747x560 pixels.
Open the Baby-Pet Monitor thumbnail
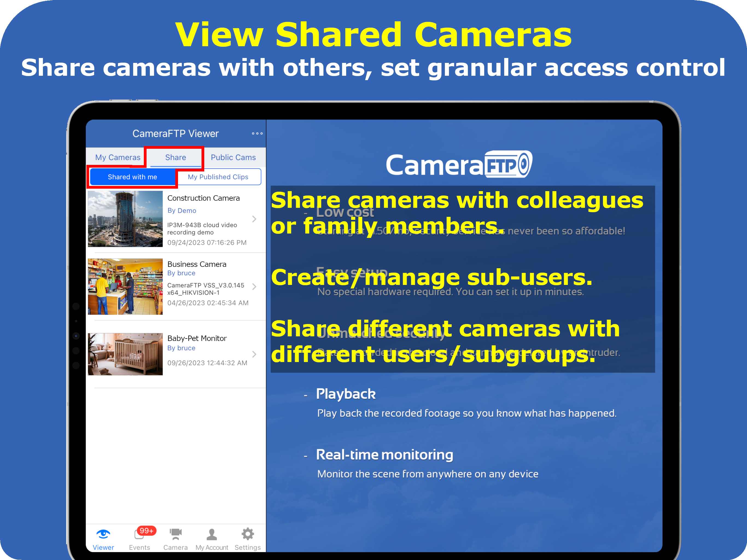[x=125, y=354]
